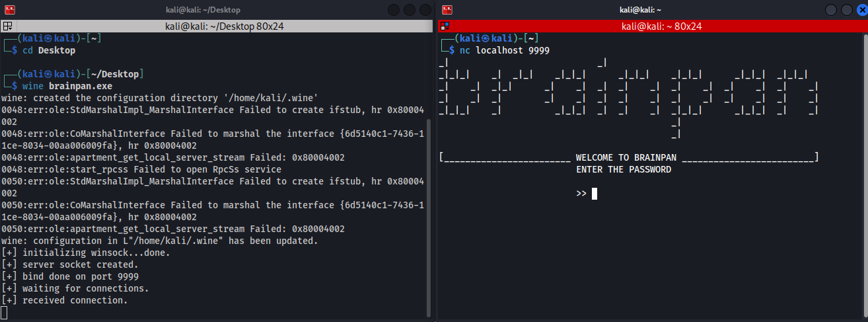Click the Terminator app icon in the right window
This screenshot has height=322, width=868.
[447, 10]
